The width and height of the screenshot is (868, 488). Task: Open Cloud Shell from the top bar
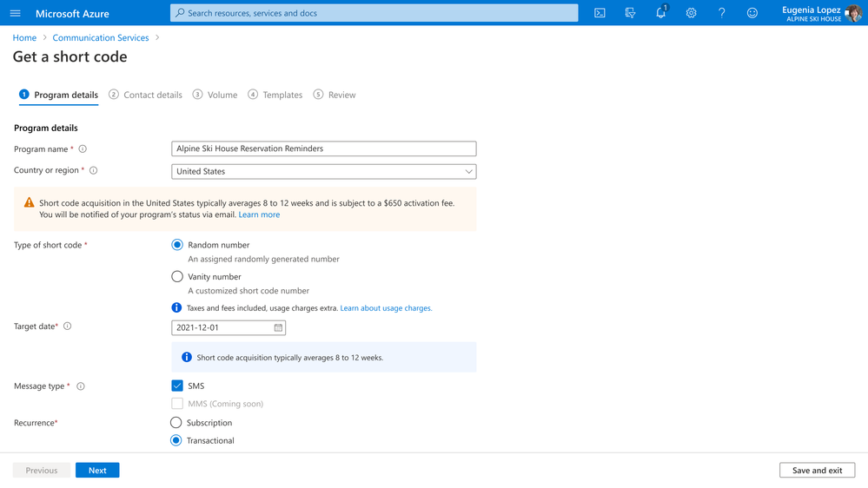(600, 13)
